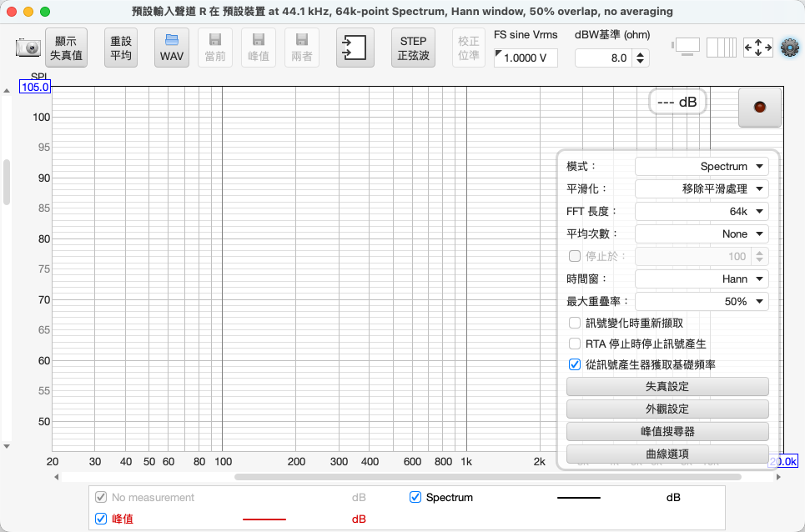Screen dimensions: 805x532
Task: Open 外觀設定 appearance settings
Action: click(x=667, y=409)
